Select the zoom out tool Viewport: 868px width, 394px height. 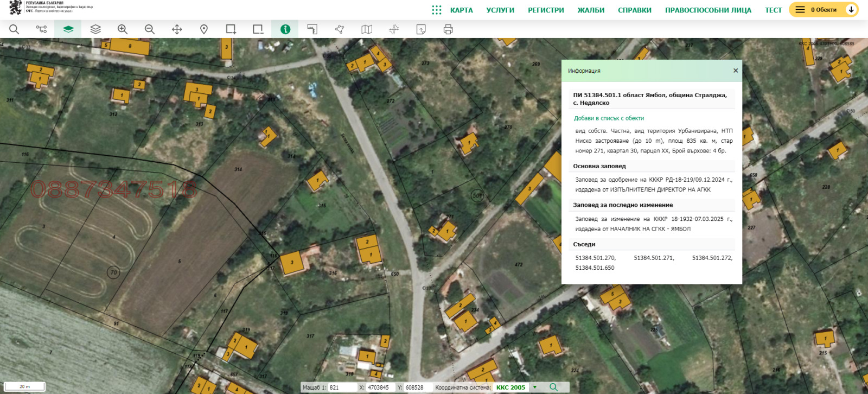tap(150, 29)
